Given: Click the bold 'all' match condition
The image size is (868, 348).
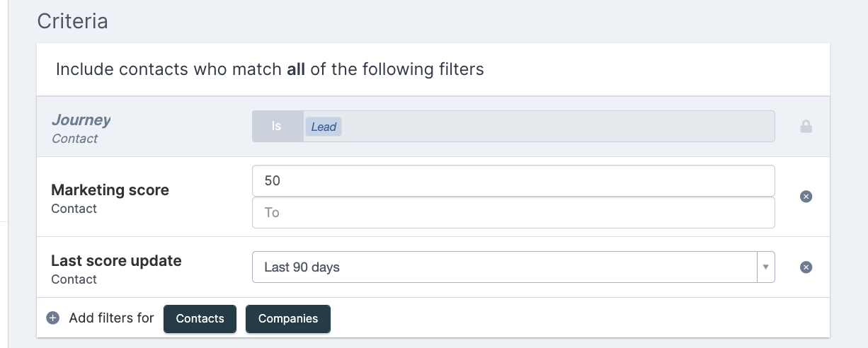Looking at the screenshot, I should 296,69.
